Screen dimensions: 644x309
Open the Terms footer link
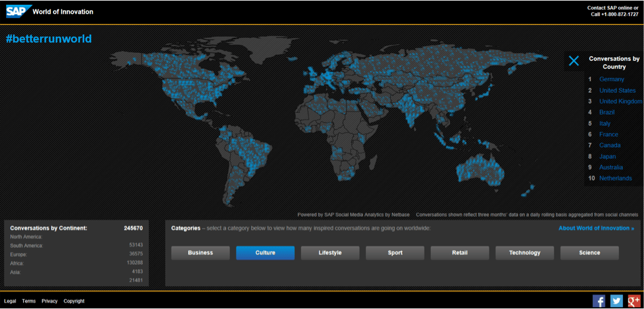click(x=29, y=301)
